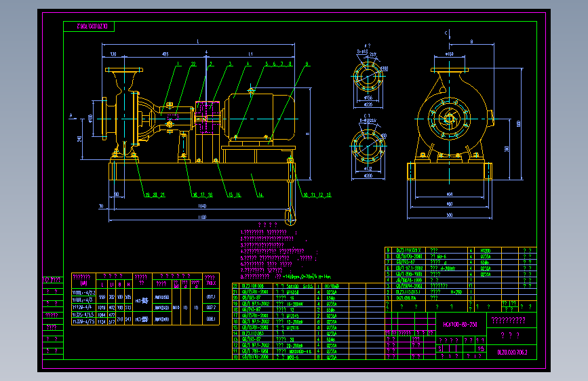Click the 460 dimension under the end view
The width and height of the screenshot is (588, 381).
click(x=449, y=204)
